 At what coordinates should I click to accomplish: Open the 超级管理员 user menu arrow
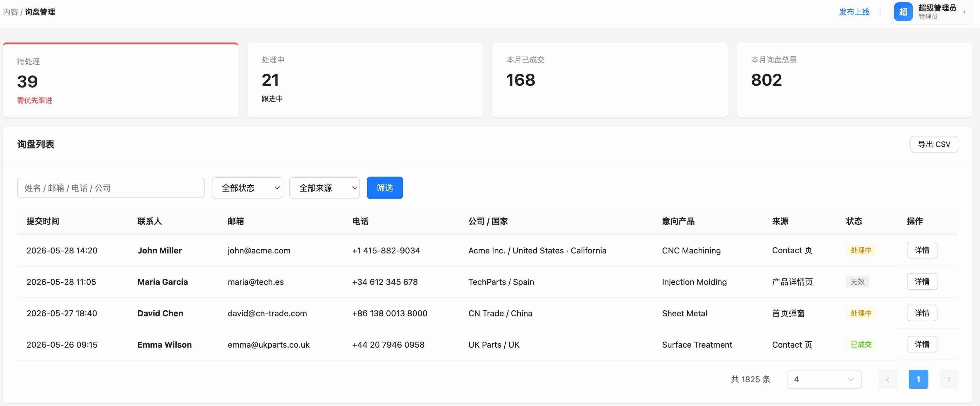pos(964,13)
